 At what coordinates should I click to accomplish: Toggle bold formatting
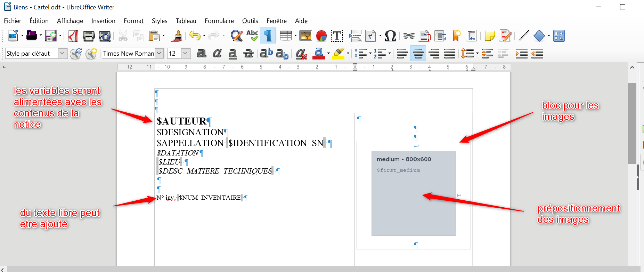tap(201, 54)
